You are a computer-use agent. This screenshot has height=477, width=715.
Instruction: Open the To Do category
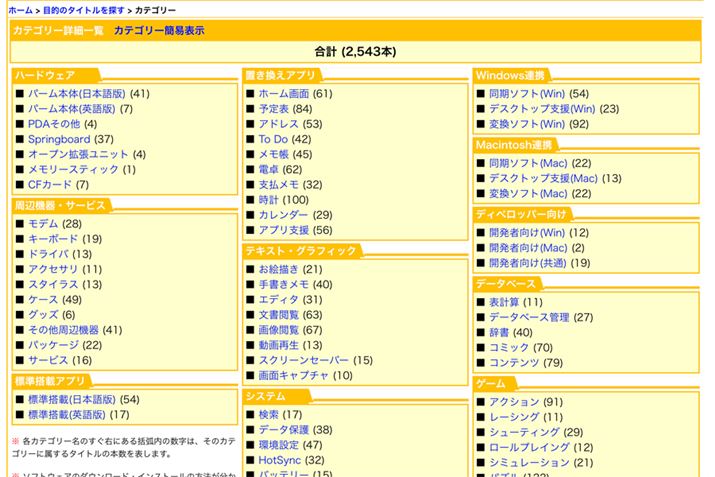point(273,139)
